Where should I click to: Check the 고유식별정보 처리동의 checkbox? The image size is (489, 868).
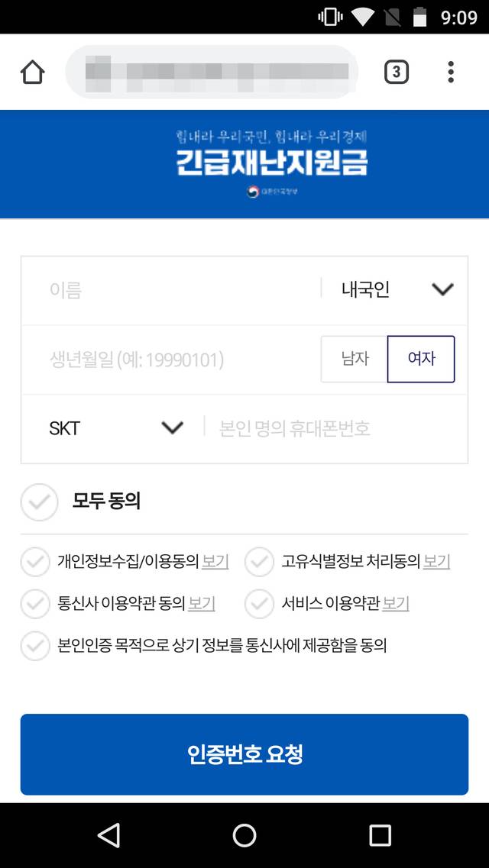pos(260,562)
